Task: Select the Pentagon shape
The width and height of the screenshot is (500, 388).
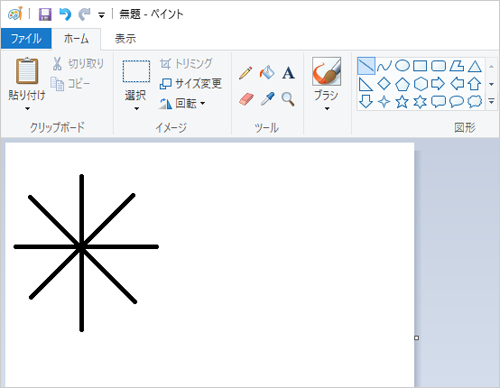Action: (x=402, y=84)
